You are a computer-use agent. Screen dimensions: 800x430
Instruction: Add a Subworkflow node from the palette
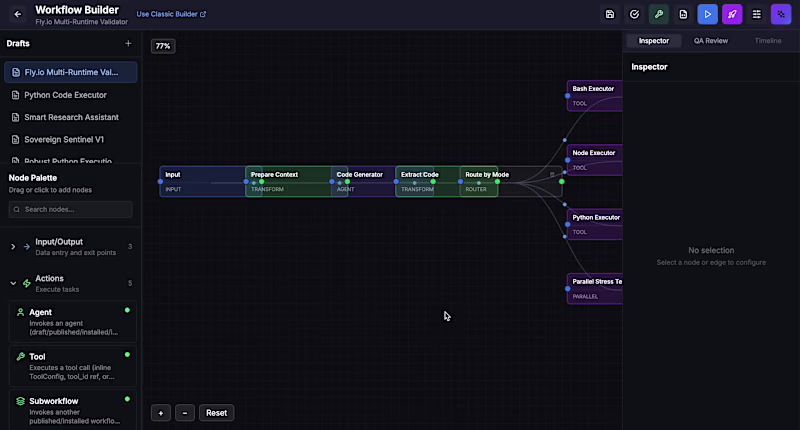click(x=72, y=411)
